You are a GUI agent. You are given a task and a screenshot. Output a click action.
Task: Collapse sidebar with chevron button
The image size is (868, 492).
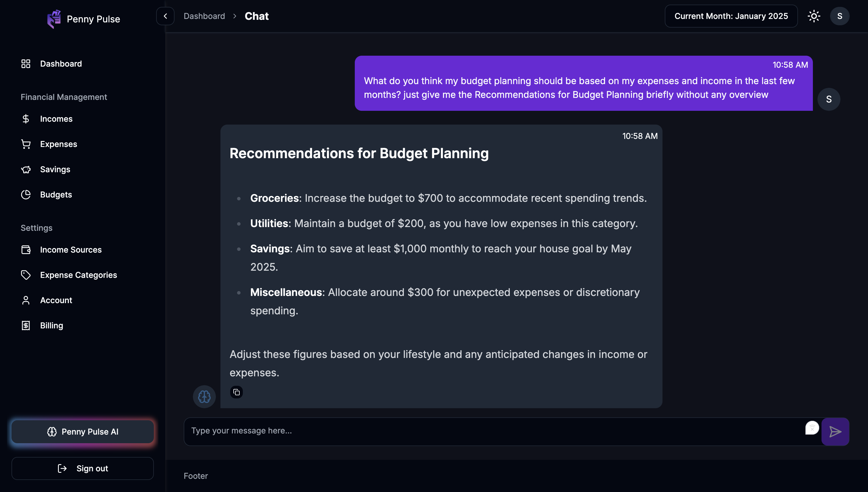click(x=165, y=16)
